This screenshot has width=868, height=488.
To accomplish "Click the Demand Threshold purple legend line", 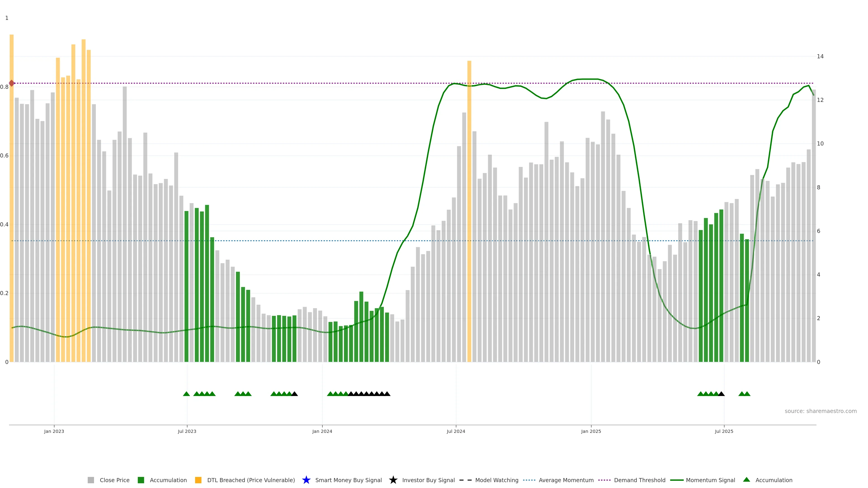I will point(604,480).
